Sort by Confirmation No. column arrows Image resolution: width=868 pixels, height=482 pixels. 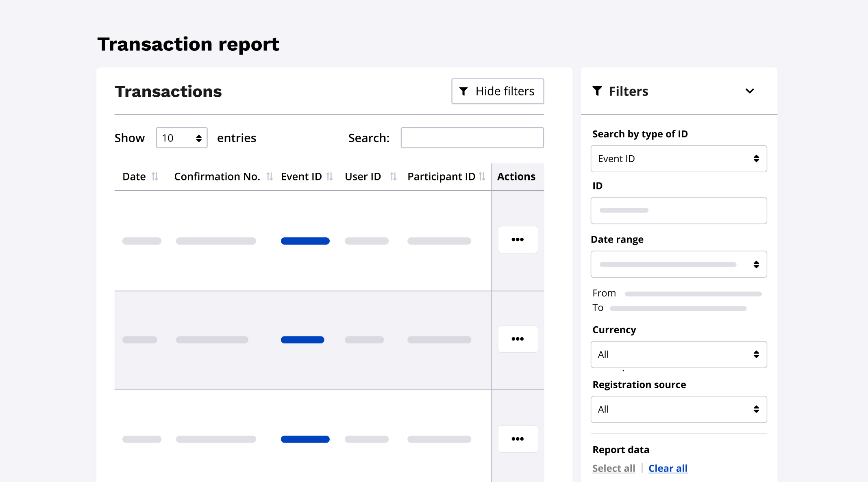(269, 177)
